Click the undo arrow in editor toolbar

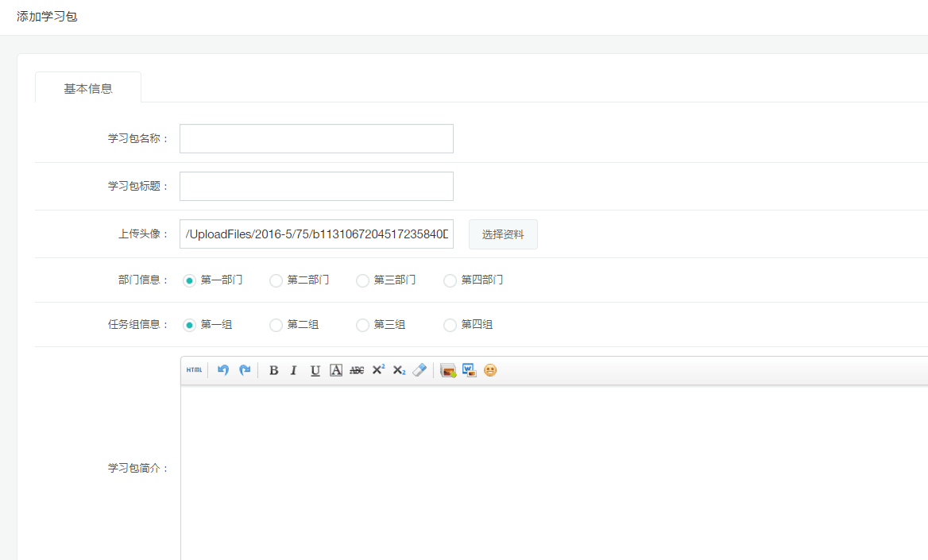[x=223, y=370]
